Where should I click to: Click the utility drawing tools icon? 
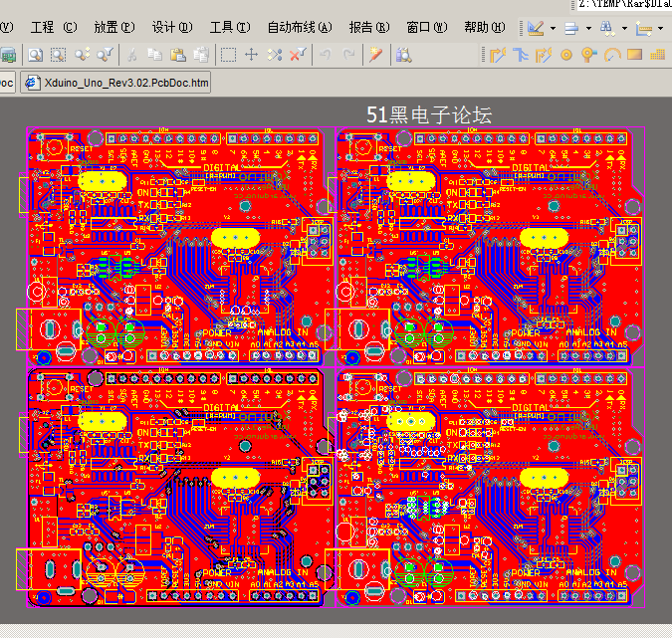(x=536, y=28)
